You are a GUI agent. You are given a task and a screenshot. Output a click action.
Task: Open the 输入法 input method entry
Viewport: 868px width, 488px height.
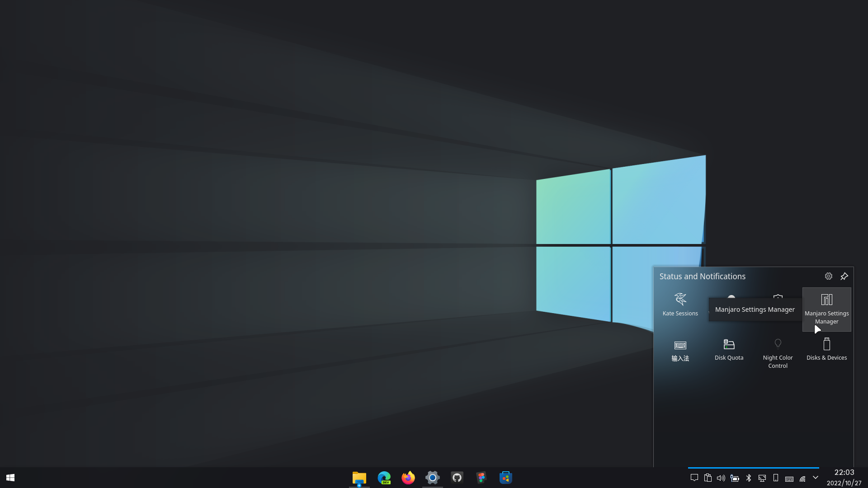coord(680,351)
